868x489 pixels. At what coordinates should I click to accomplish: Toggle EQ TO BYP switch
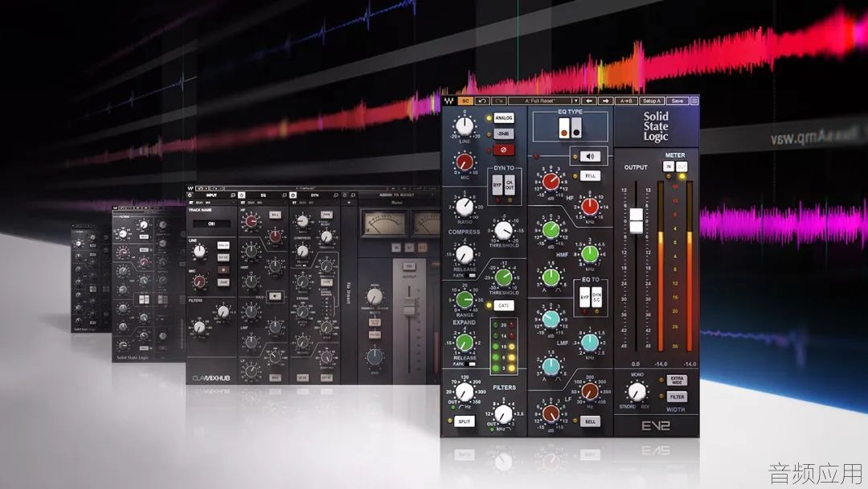coord(584,298)
